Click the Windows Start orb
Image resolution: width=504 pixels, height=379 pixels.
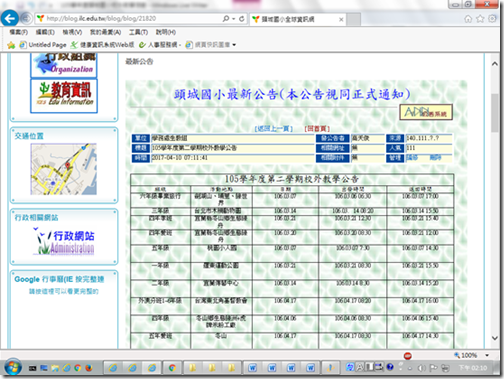[13, 367]
